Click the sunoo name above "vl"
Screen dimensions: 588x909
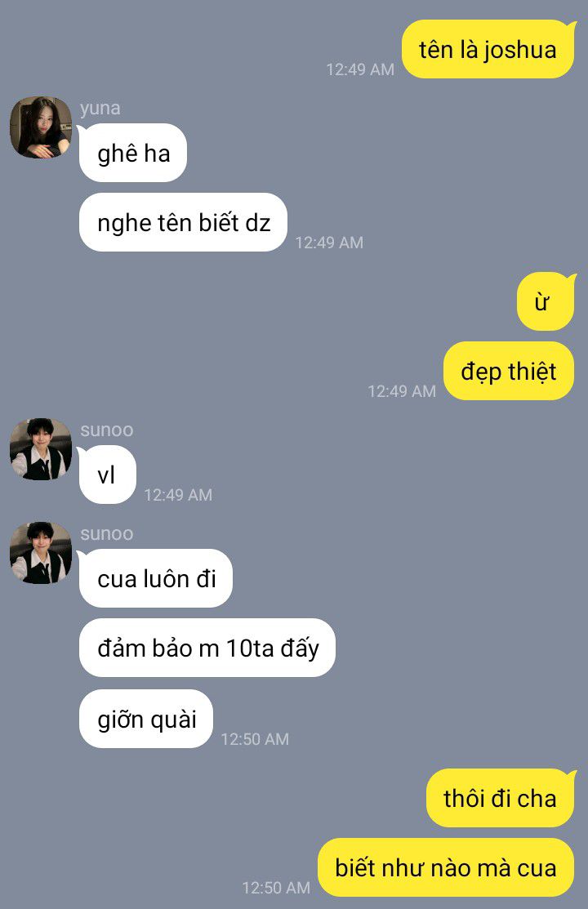[x=107, y=430]
